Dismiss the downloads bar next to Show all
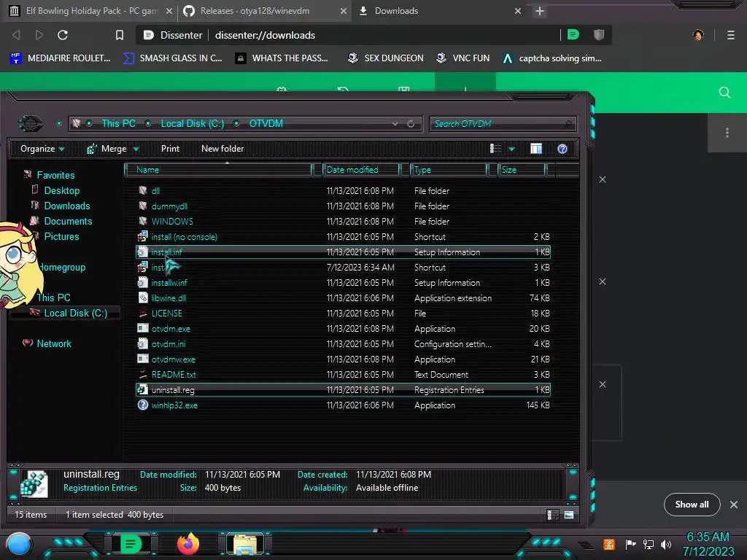Image resolution: width=747 pixels, height=560 pixels. tap(734, 505)
